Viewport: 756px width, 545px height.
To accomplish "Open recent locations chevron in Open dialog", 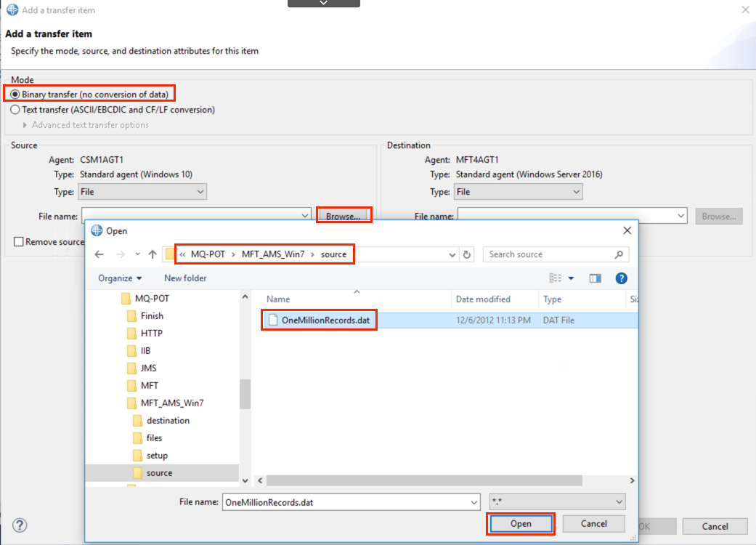I will (x=137, y=254).
